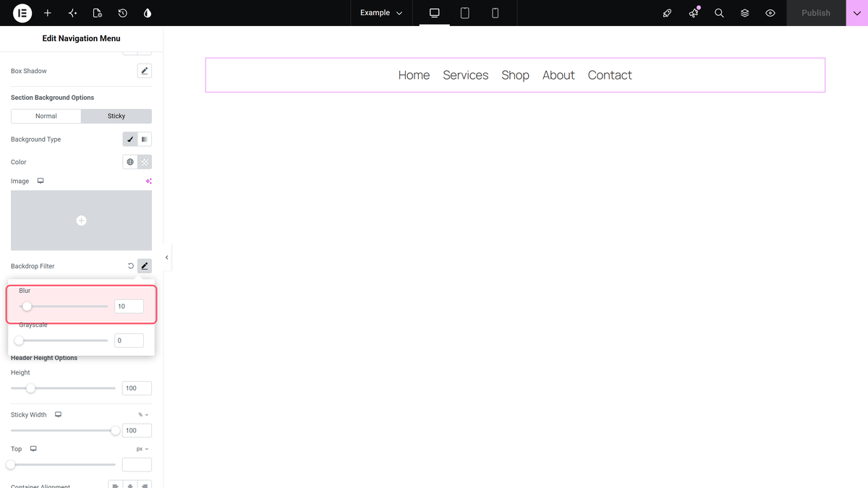
Task: Switch to tablet preview mode
Action: click(465, 13)
